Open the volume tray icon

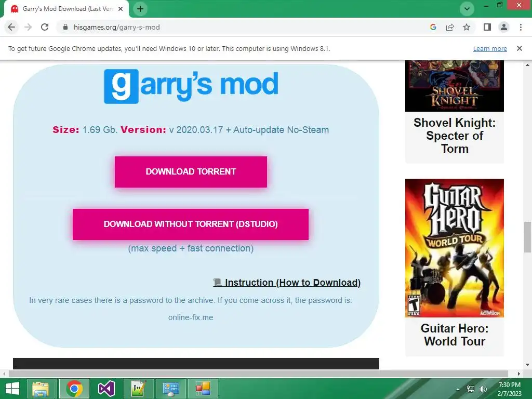coord(483,389)
